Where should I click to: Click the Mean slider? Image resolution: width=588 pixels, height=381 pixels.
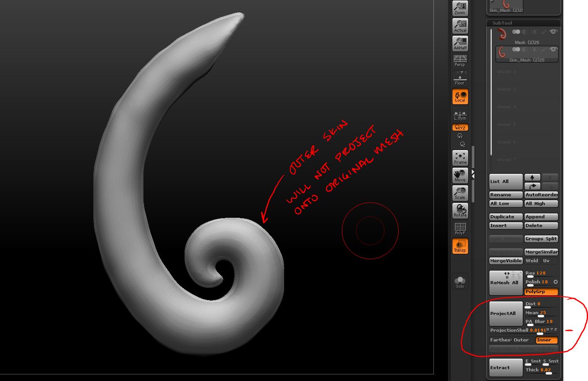[x=541, y=313]
